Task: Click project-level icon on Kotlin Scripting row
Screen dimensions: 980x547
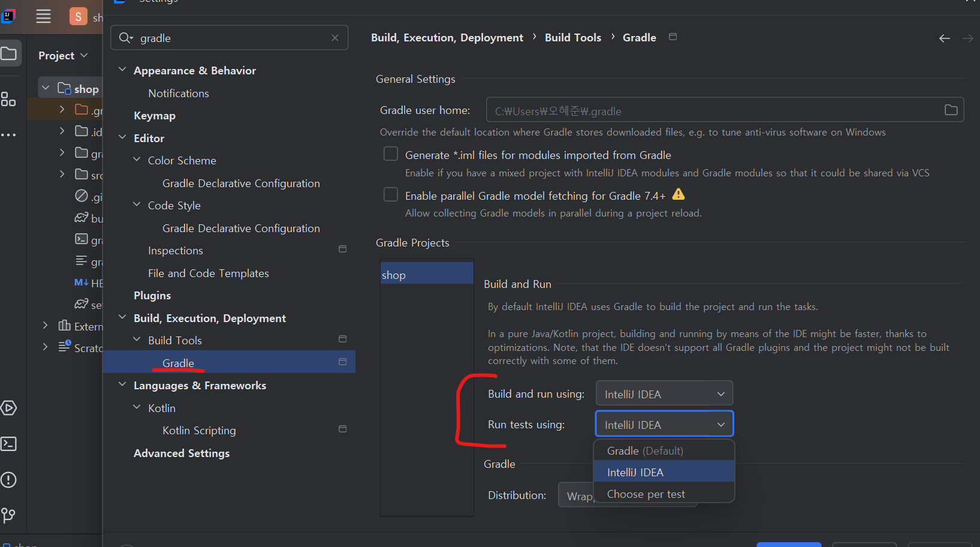Action: pos(343,429)
